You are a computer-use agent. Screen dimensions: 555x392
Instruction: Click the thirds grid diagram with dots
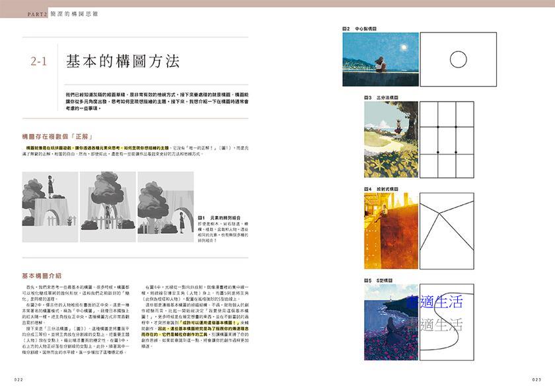click(x=446, y=139)
